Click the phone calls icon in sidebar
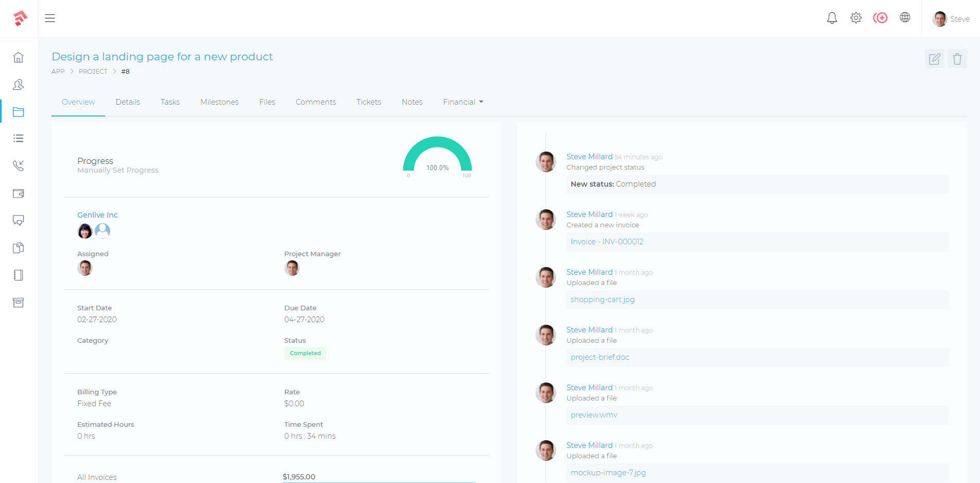Image resolution: width=980 pixels, height=483 pixels. (19, 166)
